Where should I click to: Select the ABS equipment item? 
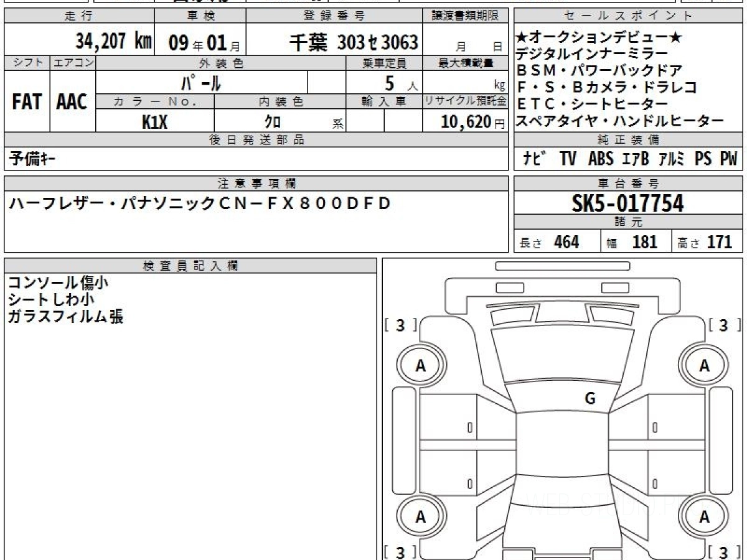pos(601,159)
